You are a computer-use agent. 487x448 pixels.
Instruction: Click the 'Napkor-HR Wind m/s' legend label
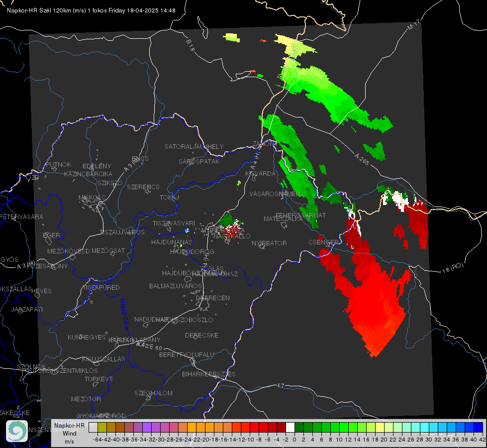[x=69, y=433]
